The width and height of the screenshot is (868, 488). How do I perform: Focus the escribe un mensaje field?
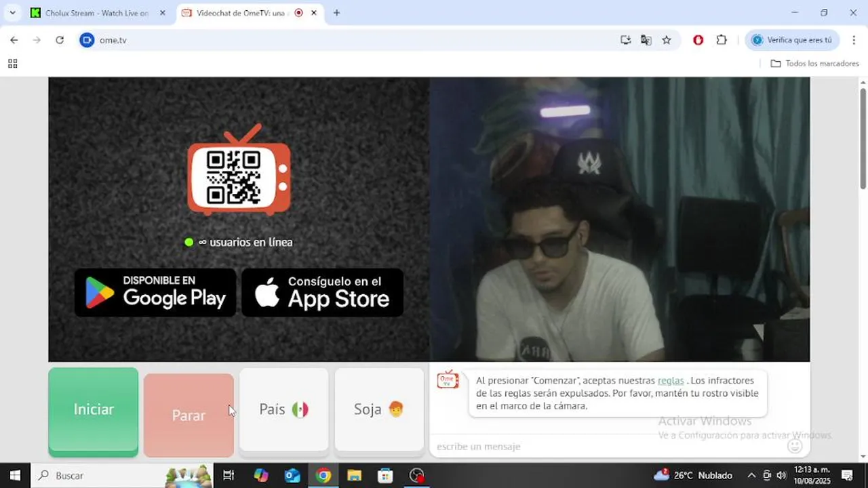tap(607, 447)
